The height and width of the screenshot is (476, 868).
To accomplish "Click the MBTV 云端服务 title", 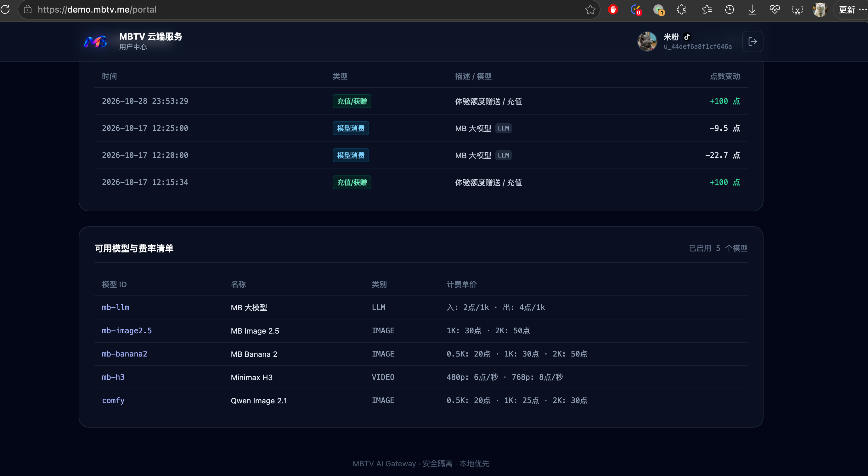I will pos(151,36).
